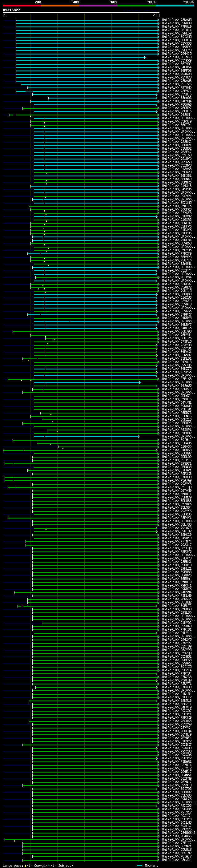Click the AV416827 query name

(11, 10)
